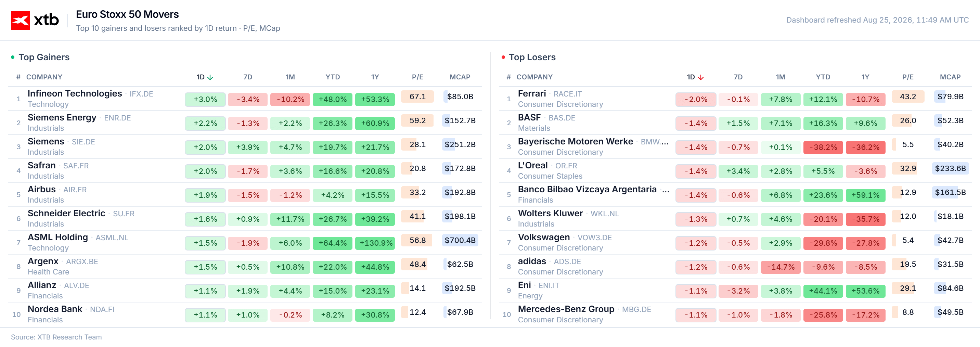
Task: Click the green Top Gainers dot indicator
Action: 13,57
